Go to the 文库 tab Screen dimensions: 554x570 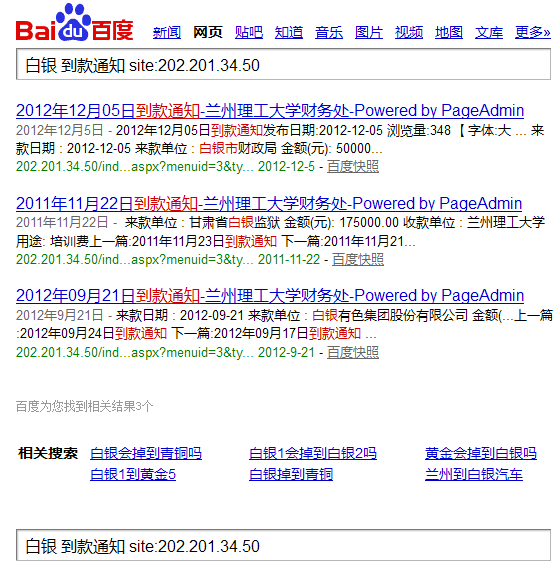click(489, 32)
